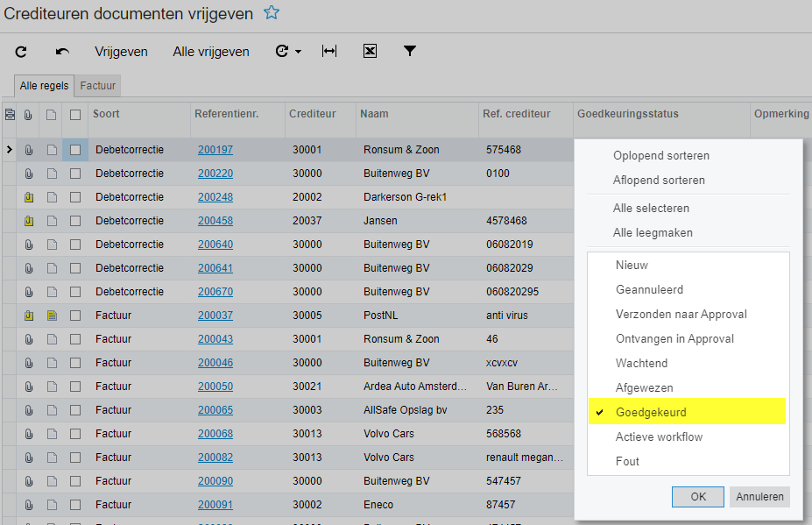
Task: Open reference link 200670
Action: click(215, 292)
